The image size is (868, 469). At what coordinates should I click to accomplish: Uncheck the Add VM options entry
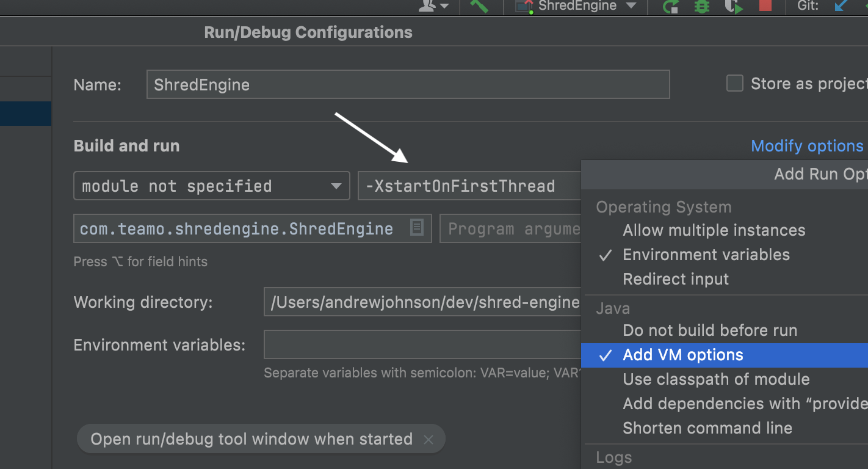725,355
